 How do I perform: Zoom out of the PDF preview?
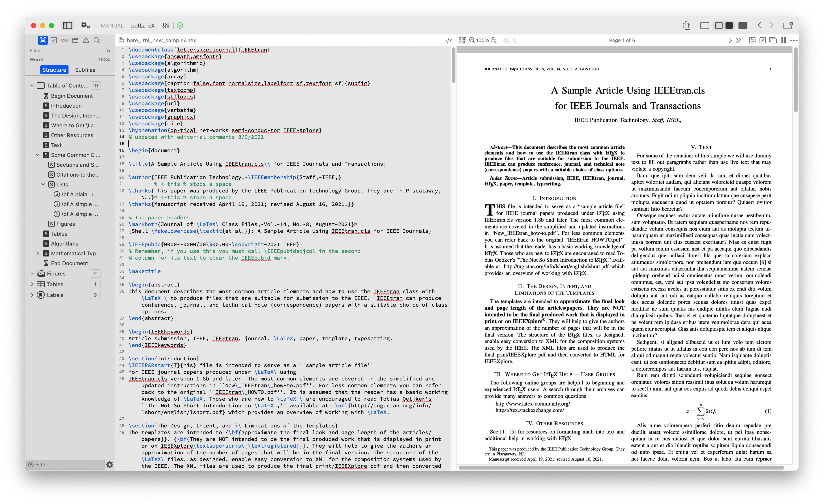(x=472, y=40)
